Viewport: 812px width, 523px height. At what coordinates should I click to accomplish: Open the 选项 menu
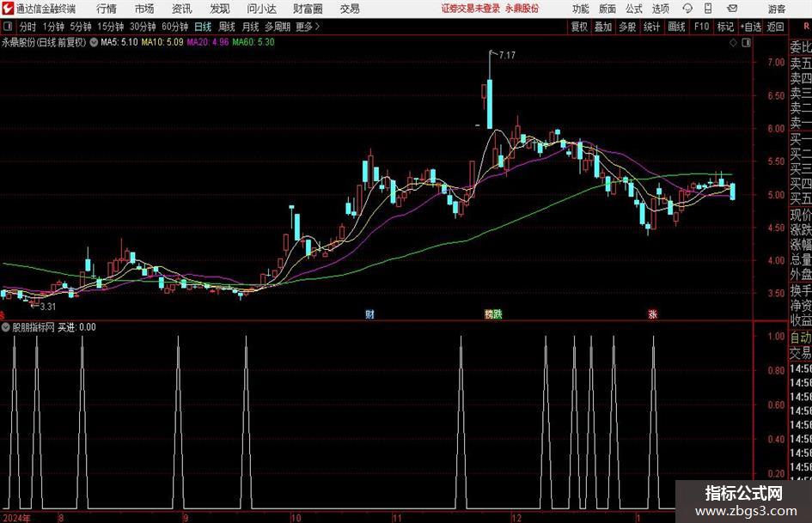coord(660,9)
